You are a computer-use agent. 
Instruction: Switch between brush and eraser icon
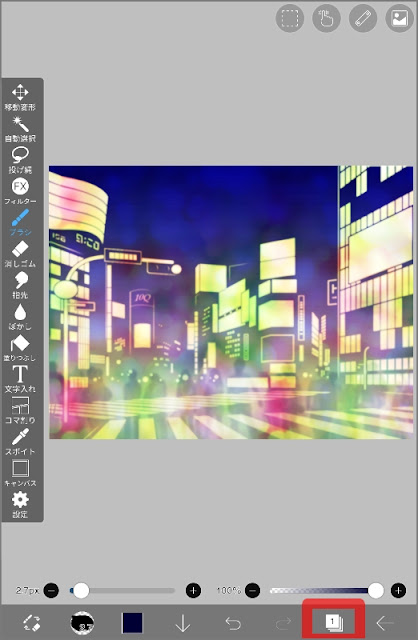tap(31, 623)
